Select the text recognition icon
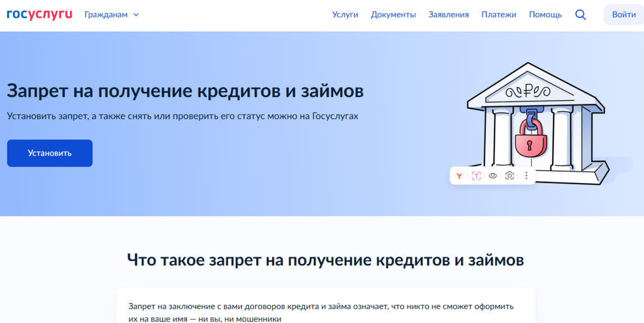The width and height of the screenshot is (644, 323). coord(476,176)
